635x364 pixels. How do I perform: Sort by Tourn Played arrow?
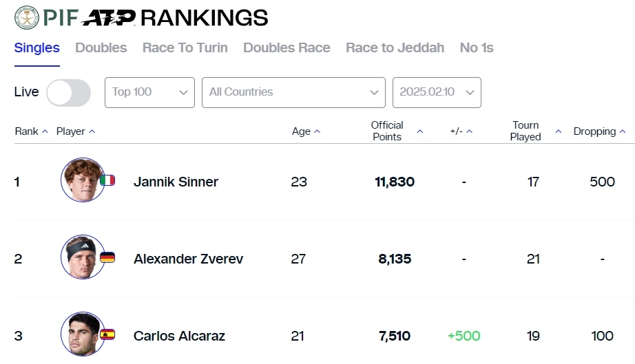[559, 131]
